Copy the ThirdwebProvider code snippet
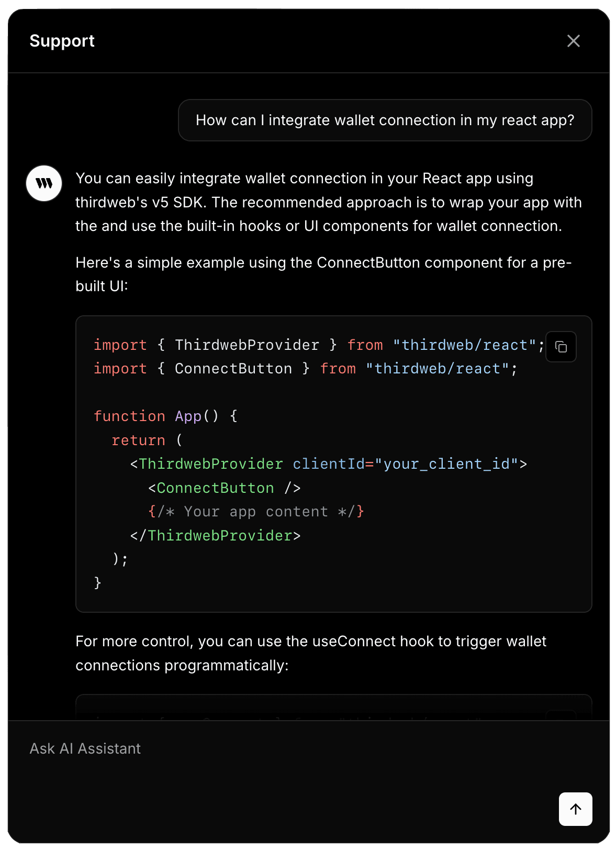 (561, 347)
